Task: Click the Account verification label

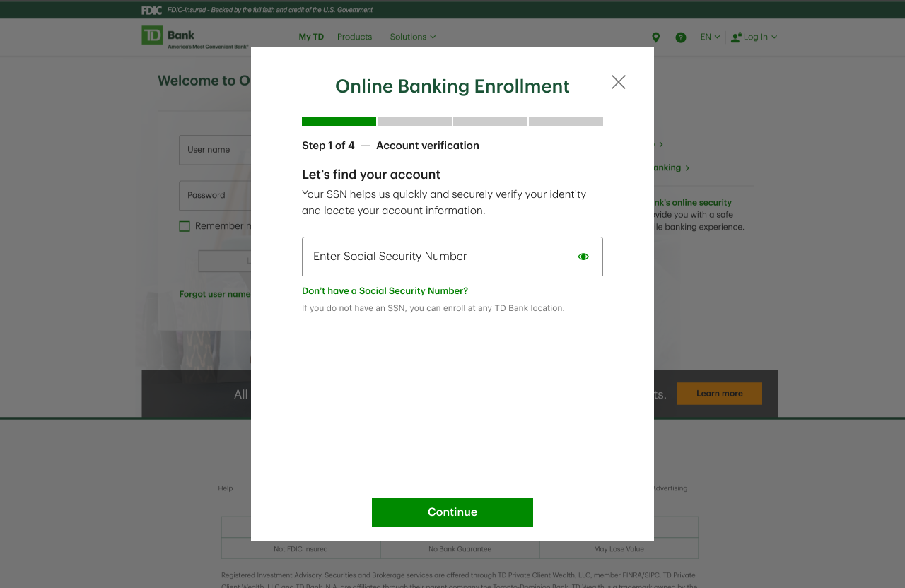Action: [x=428, y=146]
